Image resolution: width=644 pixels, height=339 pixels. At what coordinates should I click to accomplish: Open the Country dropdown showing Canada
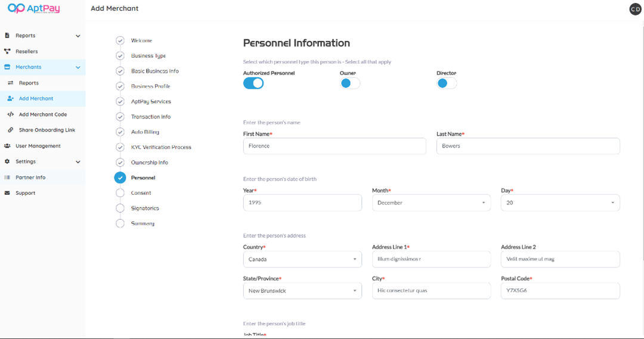coord(302,259)
